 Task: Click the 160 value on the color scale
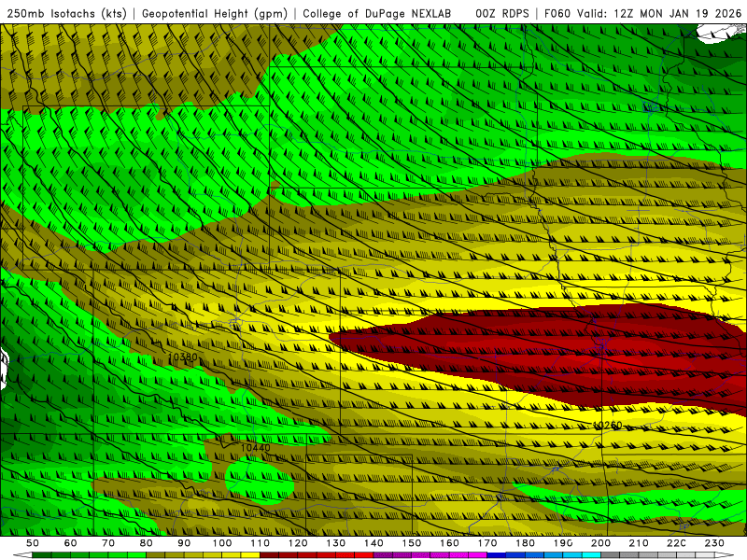pyautogui.click(x=449, y=543)
